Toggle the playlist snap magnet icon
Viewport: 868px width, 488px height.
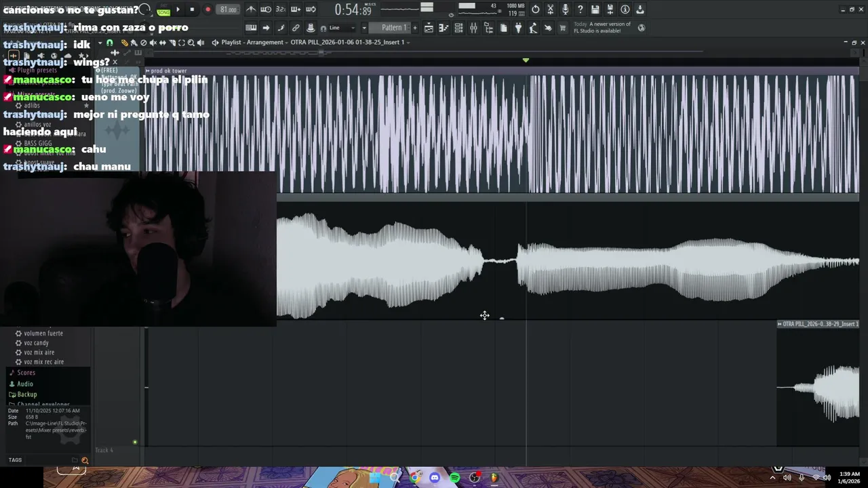click(x=109, y=42)
